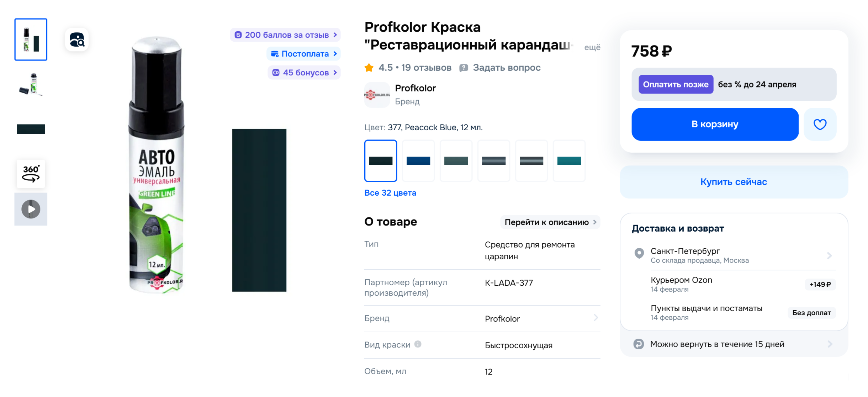Open the photo search icon on product image

76,39
